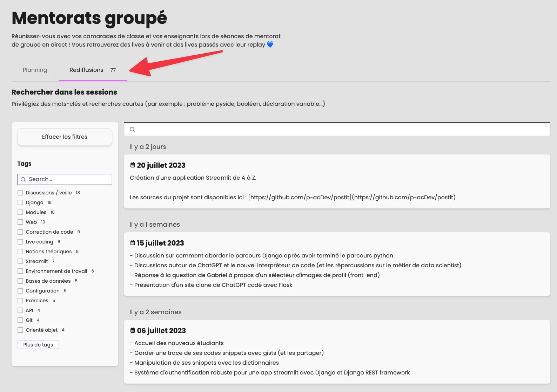Select the Bases de données checkbox
The width and height of the screenshot is (557, 392).
(20, 281)
